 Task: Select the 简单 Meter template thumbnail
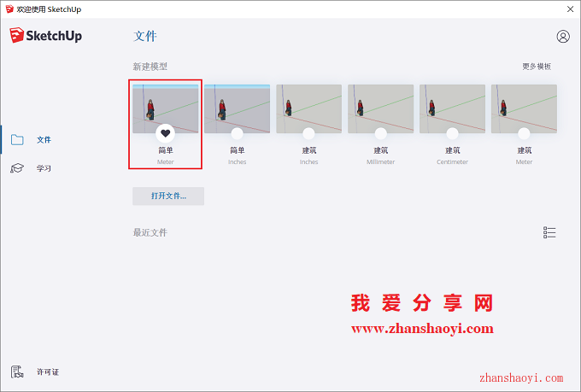(x=165, y=108)
